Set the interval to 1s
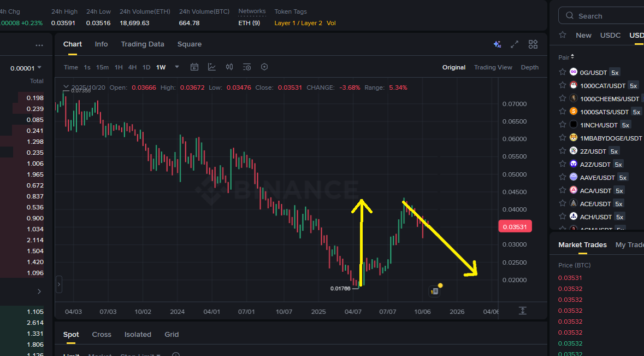The image size is (644, 356). click(x=87, y=67)
